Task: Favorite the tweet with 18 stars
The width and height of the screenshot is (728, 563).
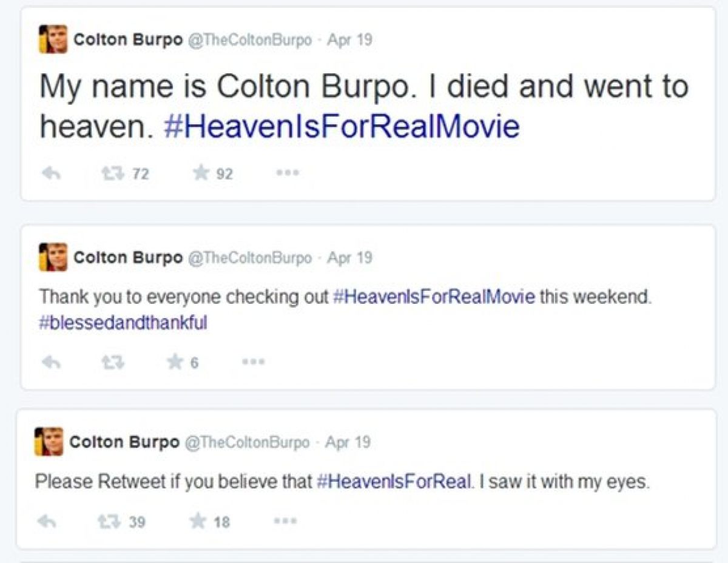Action: [x=198, y=521]
